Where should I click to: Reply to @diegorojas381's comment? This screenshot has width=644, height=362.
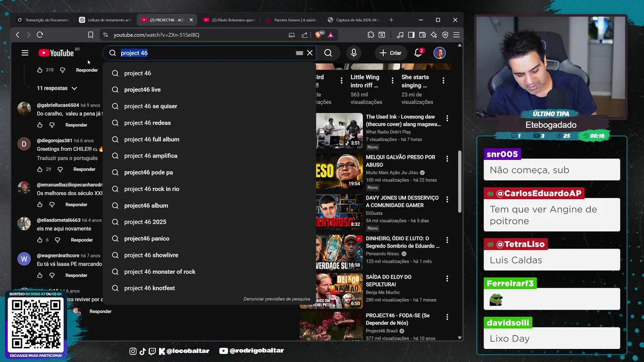[x=84, y=169]
